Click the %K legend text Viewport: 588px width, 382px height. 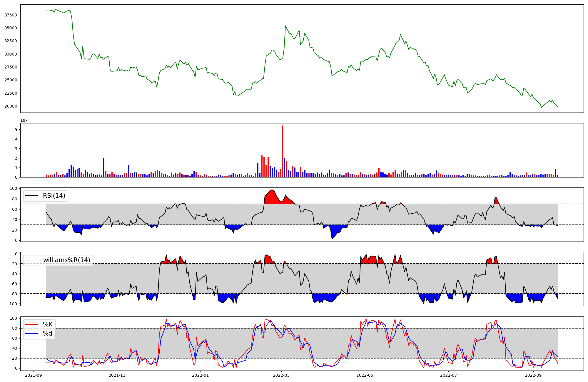click(48, 324)
